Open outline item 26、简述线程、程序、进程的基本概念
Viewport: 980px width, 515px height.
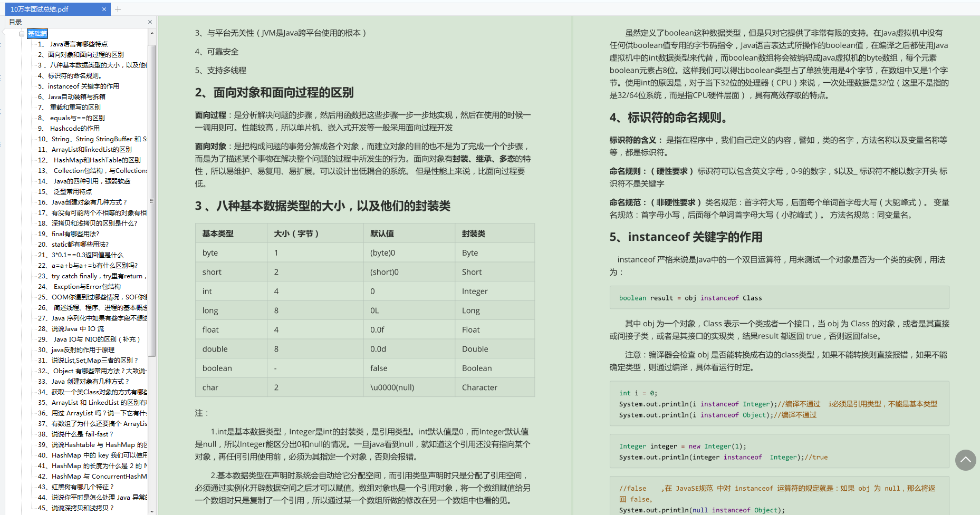tap(92, 308)
